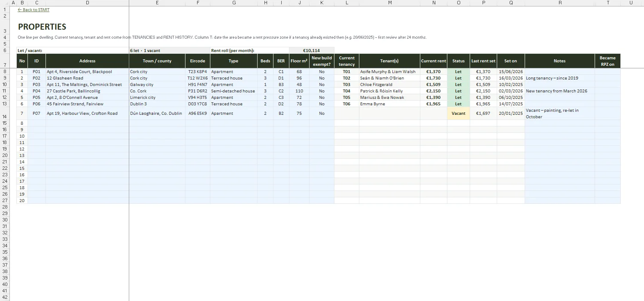Select address 27 Castle Park, Ballincollig
The width and height of the screenshot is (644, 301).
click(87, 91)
